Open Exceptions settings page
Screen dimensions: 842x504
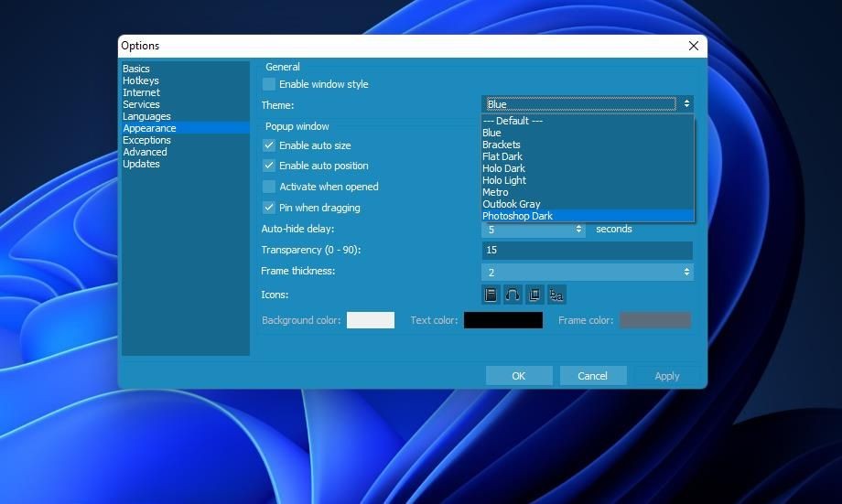coord(185,140)
